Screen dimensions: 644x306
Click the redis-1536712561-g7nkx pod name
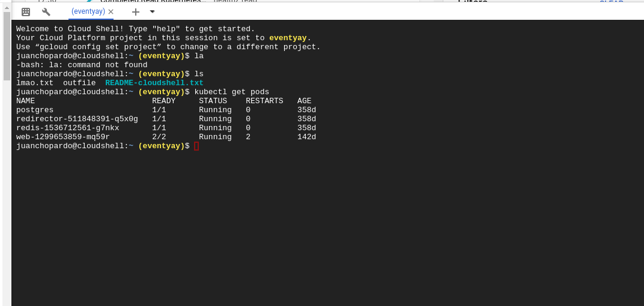click(x=68, y=128)
